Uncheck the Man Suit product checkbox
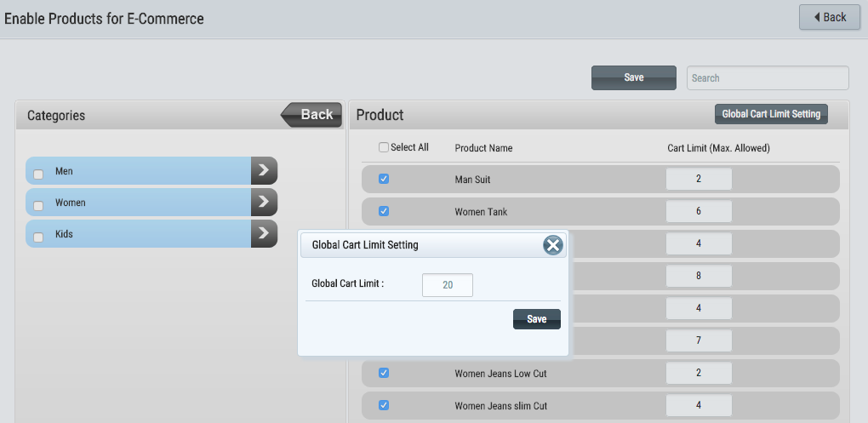 pos(384,179)
